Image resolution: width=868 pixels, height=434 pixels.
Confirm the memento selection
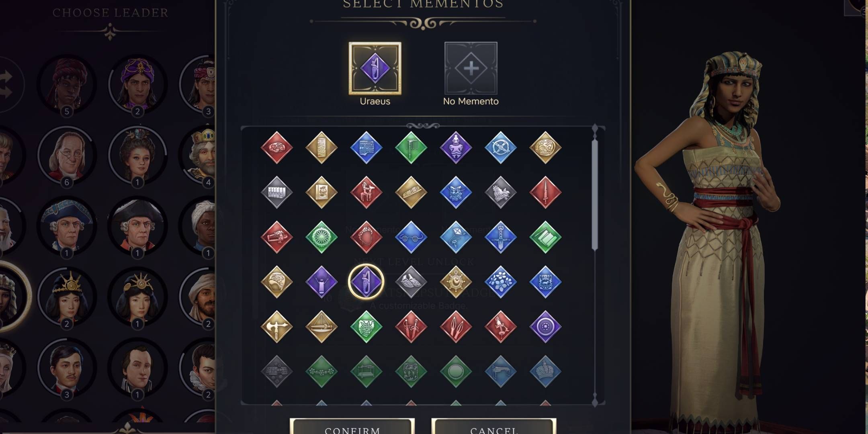click(352, 427)
